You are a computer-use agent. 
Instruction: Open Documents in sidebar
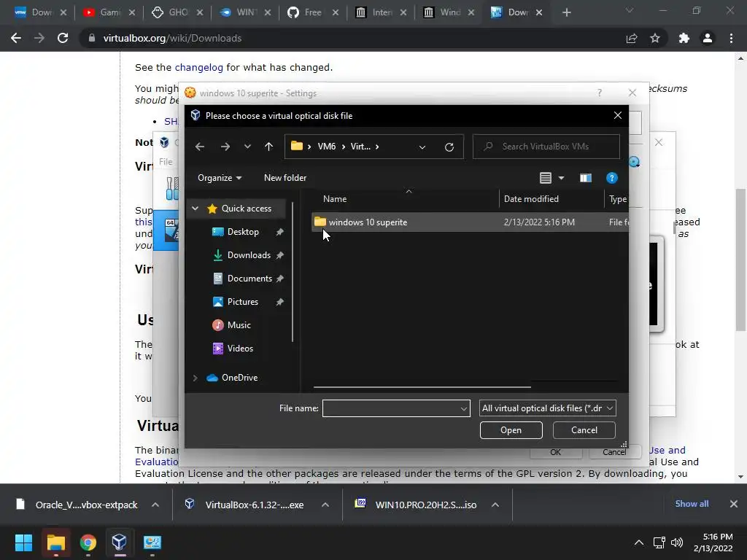tap(249, 278)
